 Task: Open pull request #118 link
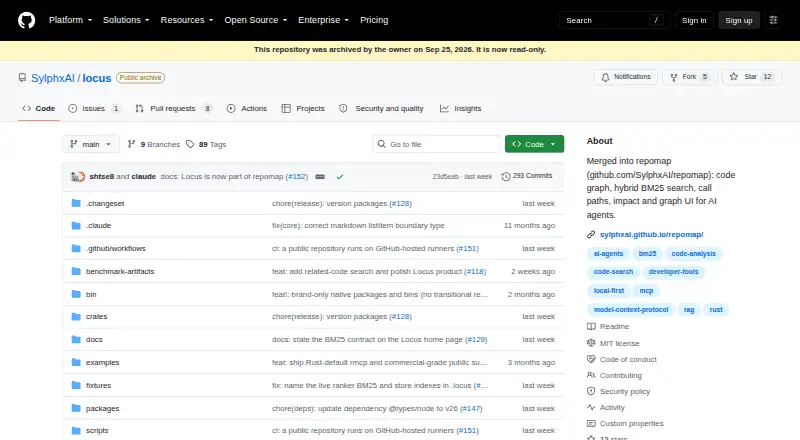pyautogui.click(x=475, y=272)
